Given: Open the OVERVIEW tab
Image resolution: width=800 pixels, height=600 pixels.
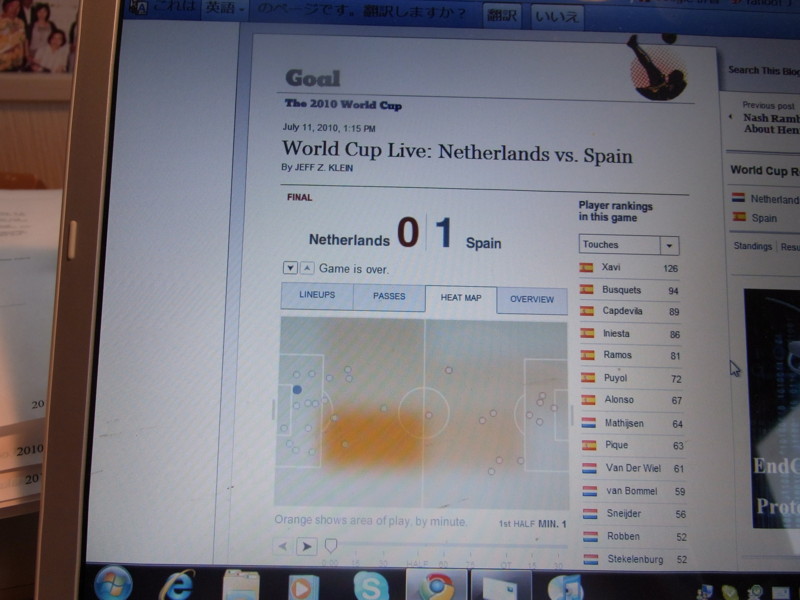Looking at the screenshot, I should click(532, 300).
